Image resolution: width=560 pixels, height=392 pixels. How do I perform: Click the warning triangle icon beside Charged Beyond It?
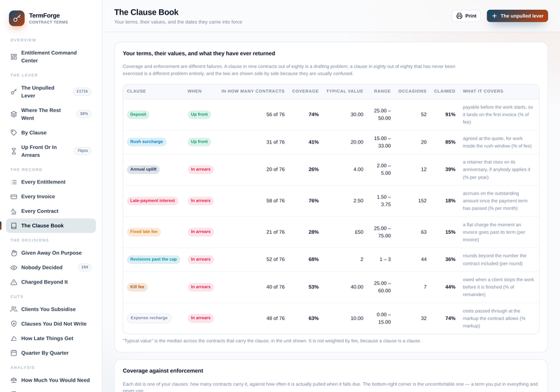point(13,282)
